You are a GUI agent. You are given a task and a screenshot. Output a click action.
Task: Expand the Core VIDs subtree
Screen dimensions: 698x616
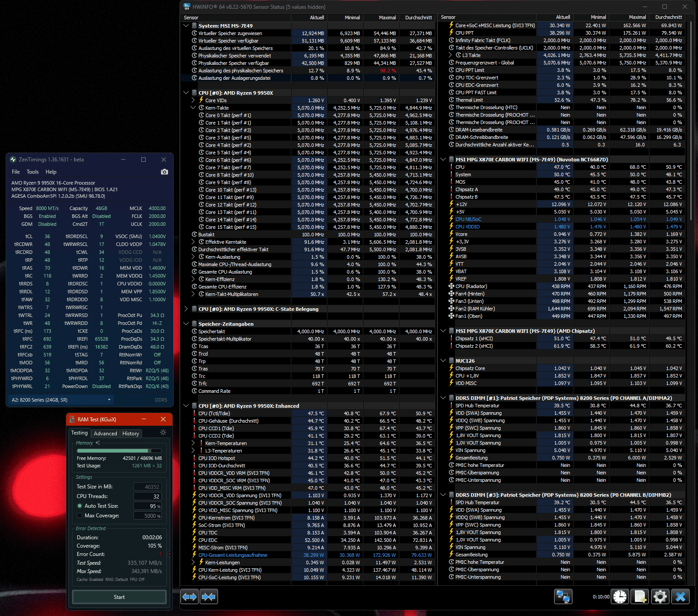click(x=193, y=100)
